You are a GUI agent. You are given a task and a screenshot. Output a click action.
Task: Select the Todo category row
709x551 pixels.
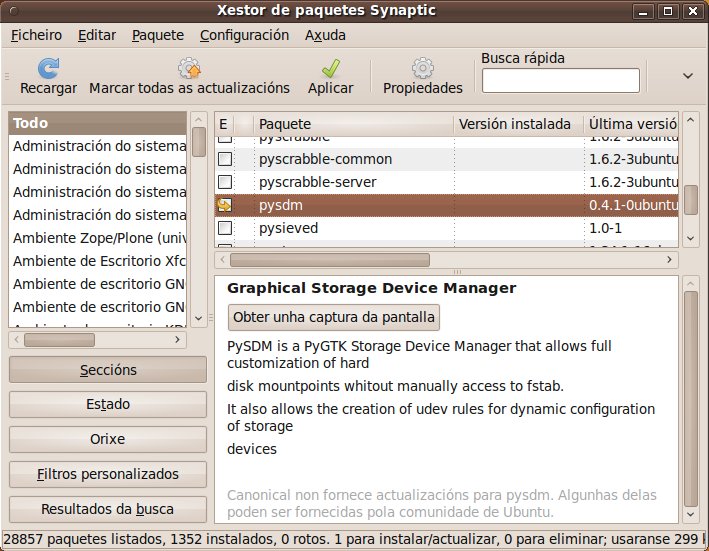point(97,123)
